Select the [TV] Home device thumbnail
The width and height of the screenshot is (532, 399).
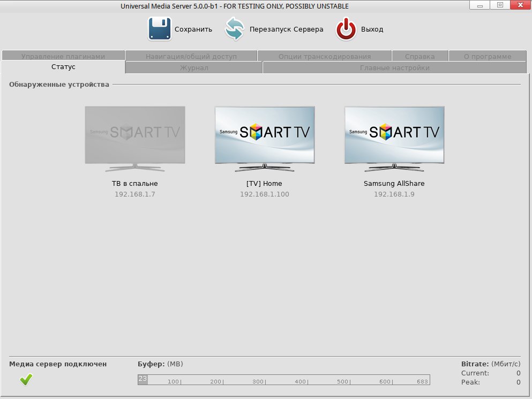(265, 138)
